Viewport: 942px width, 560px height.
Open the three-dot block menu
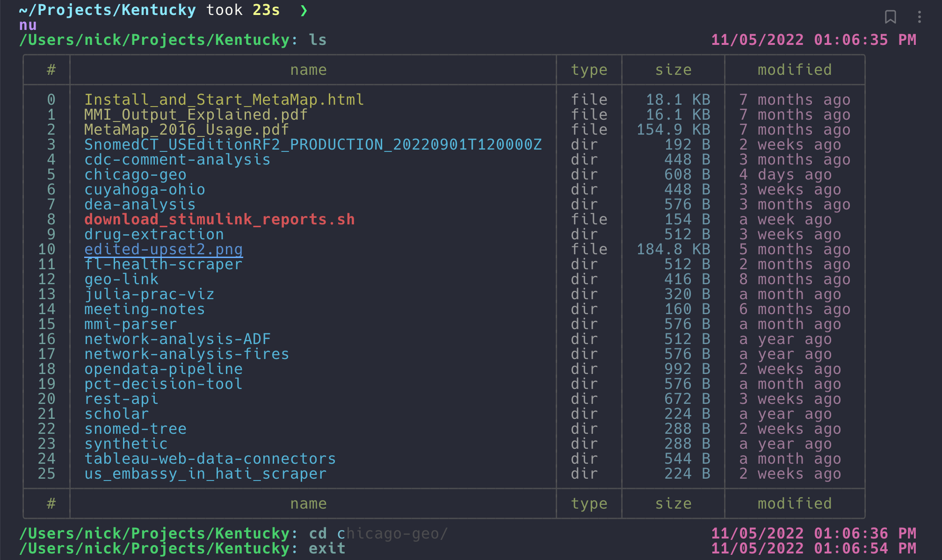pos(919,17)
